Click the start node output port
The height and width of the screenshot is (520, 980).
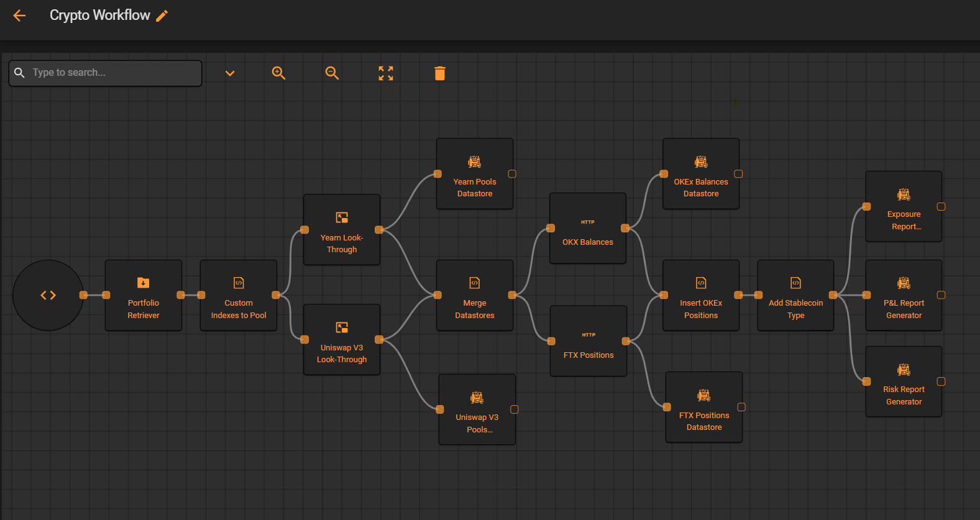pos(83,295)
